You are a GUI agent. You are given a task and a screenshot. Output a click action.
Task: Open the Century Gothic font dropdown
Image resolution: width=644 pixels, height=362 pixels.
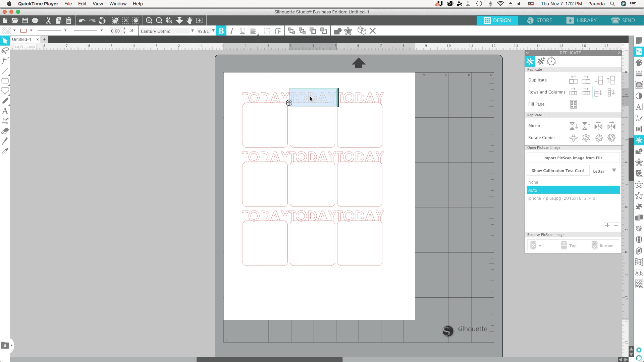click(x=193, y=31)
